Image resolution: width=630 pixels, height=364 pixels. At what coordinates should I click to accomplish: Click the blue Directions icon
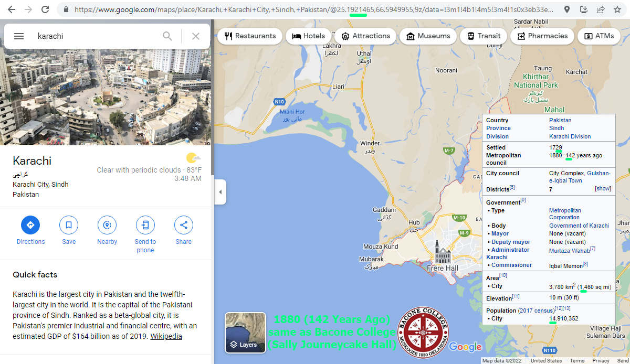coord(30,225)
